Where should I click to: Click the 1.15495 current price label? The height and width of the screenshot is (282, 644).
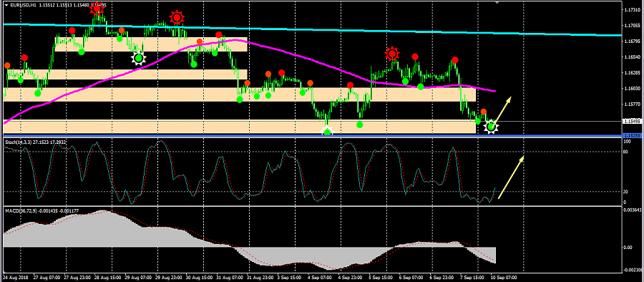(633, 121)
